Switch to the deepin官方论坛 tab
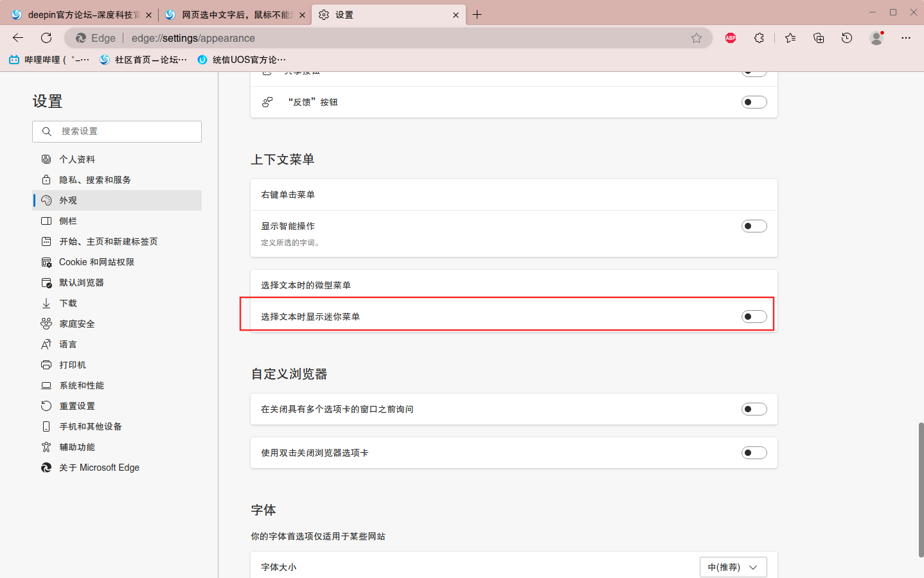 pyautogui.click(x=81, y=15)
